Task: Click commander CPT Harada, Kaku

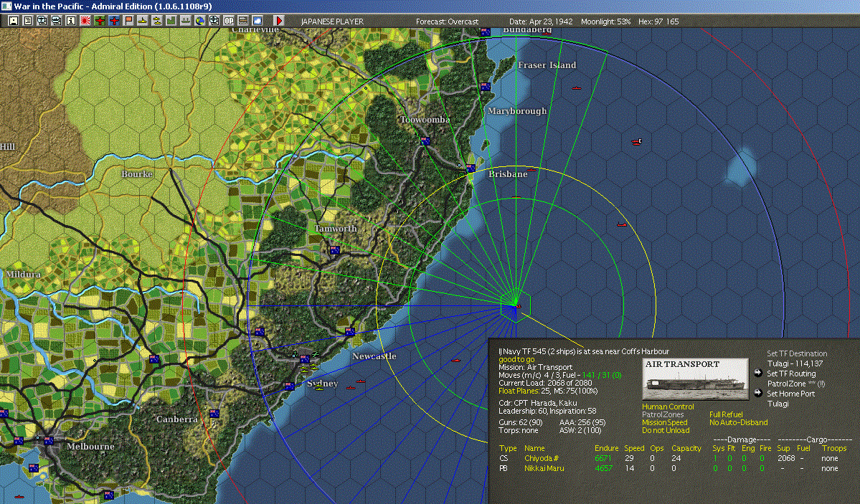Action: [x=537, y=403]
